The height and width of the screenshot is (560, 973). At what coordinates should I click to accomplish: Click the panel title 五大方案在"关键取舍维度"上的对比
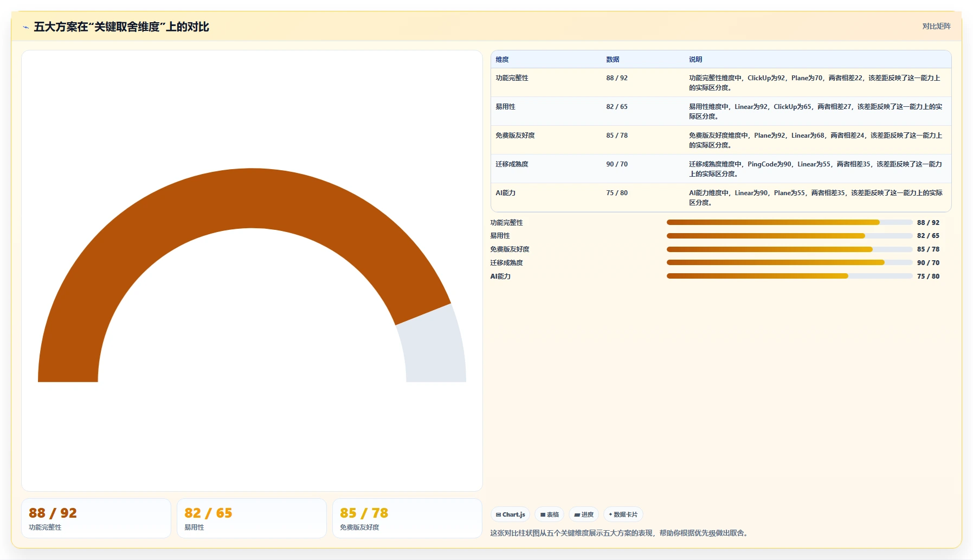click(x=121, y=27)
